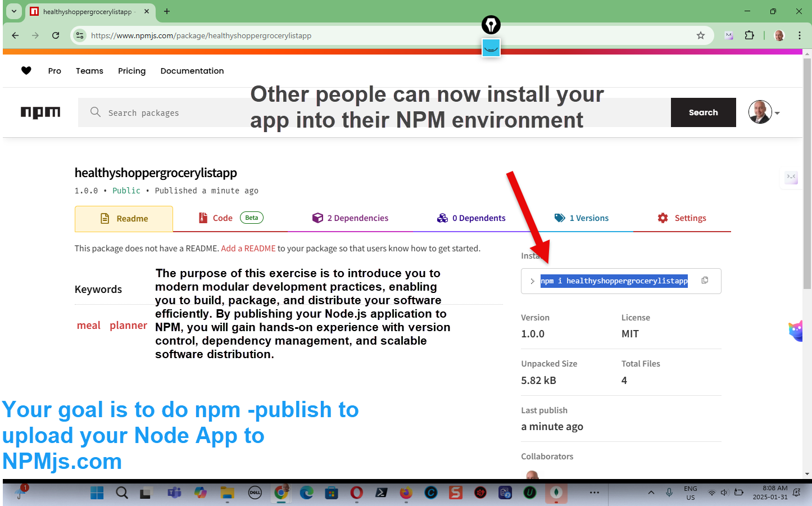The width and height of the screenshot is (812, 506).
Task: Go forward with the browser forward arrow
Action: point(35,35)
